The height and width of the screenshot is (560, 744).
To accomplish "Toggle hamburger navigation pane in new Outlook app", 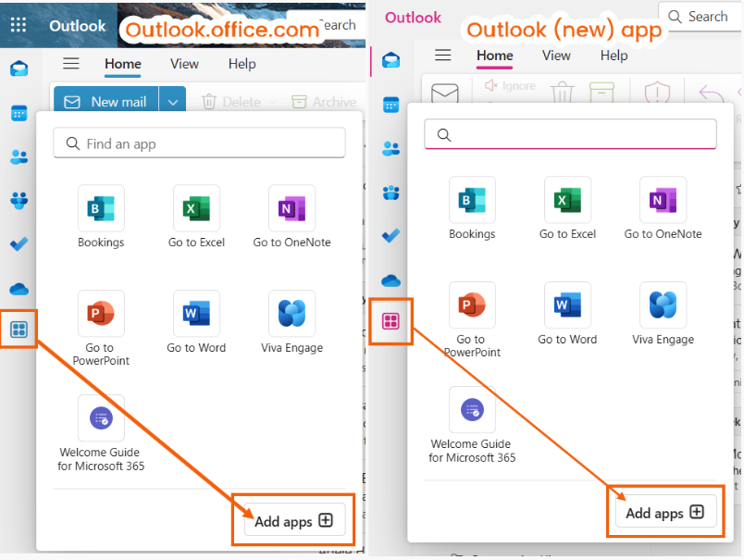I will 442,55.
